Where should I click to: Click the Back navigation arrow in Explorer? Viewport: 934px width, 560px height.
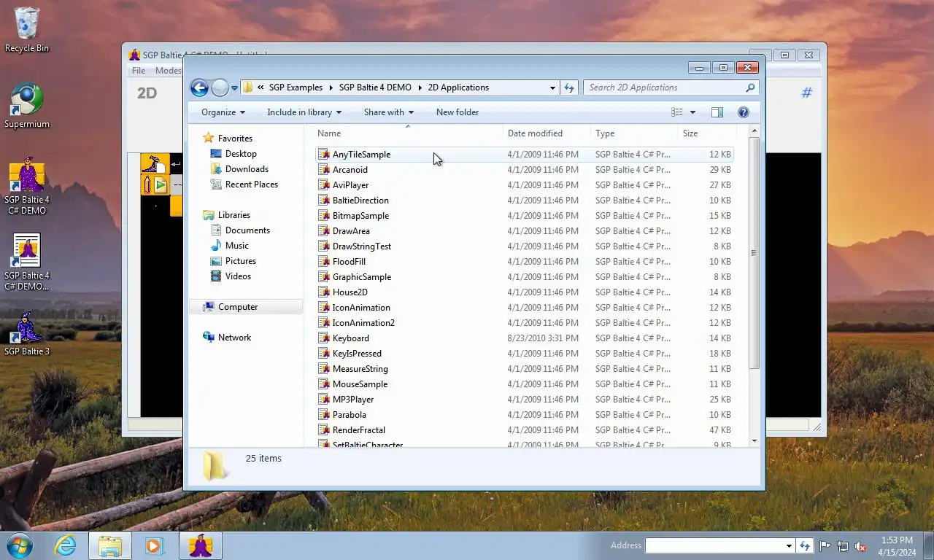click(x=199, y=87)
